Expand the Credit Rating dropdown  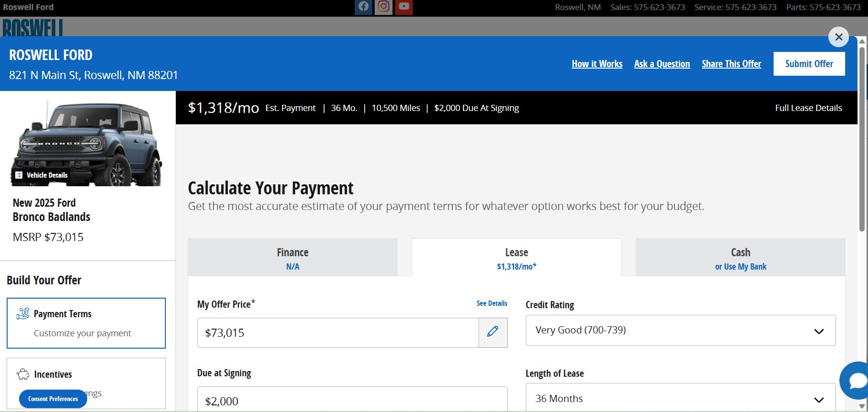pyautogui.click(x=681, y=331)
